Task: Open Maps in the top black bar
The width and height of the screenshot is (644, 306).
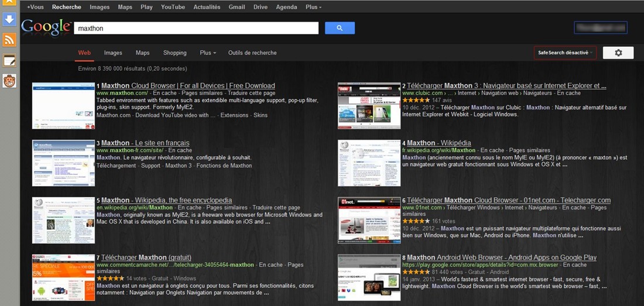Action: click(x=125, y=7)
